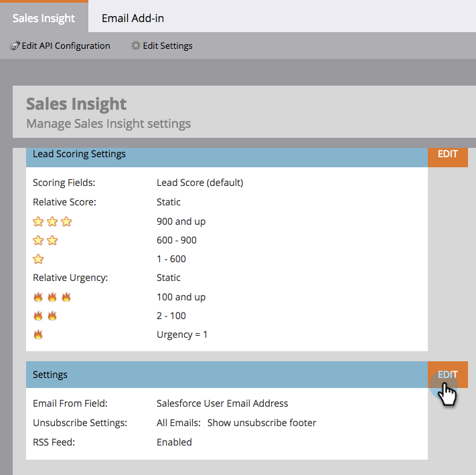Screen dimensions: 476x475
Task: Open Edit API Configuration
Action: click(66, 46)
